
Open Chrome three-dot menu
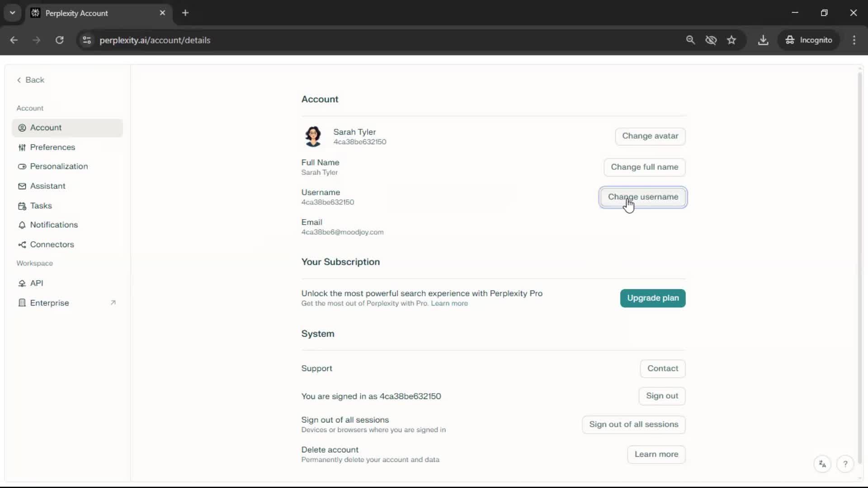[854, 40]
